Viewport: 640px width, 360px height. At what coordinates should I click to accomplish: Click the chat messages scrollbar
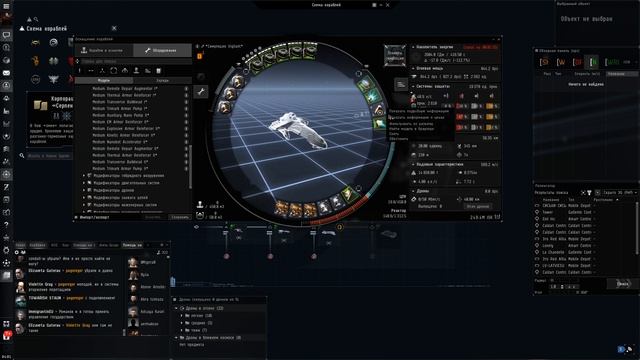coord(124,333)
